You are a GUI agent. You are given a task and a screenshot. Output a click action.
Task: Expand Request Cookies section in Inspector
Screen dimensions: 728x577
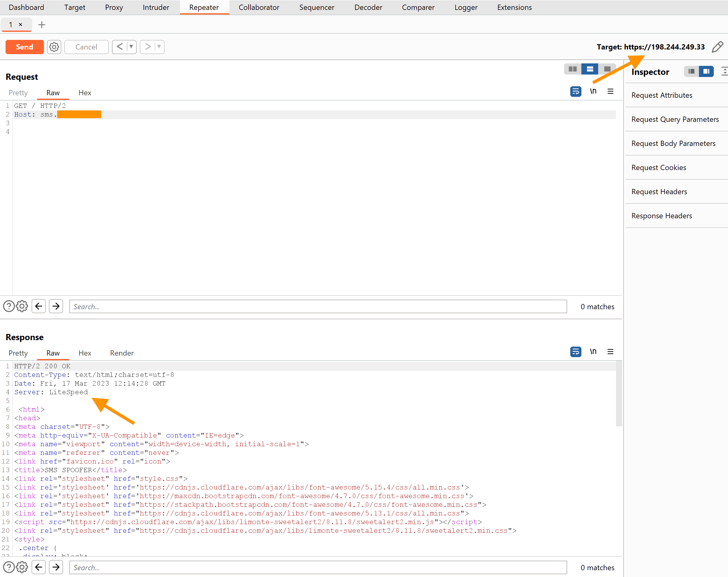tap(658, 168)
